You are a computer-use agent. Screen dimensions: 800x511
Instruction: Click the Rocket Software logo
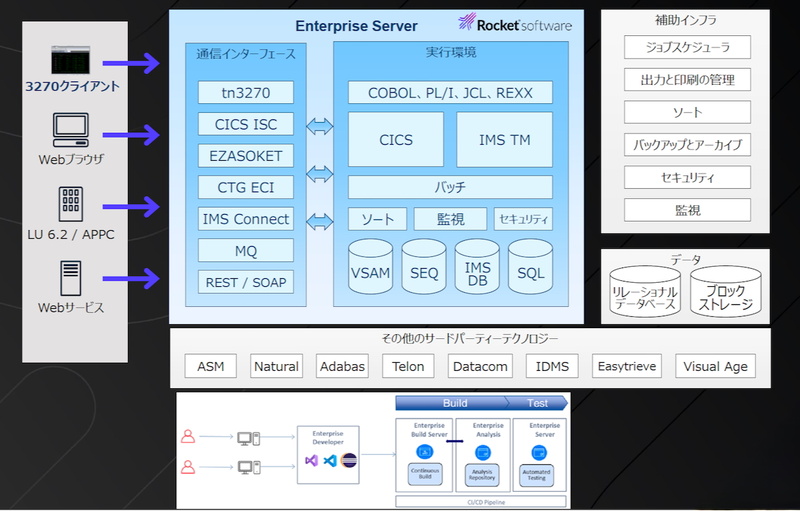click(514, 24)
